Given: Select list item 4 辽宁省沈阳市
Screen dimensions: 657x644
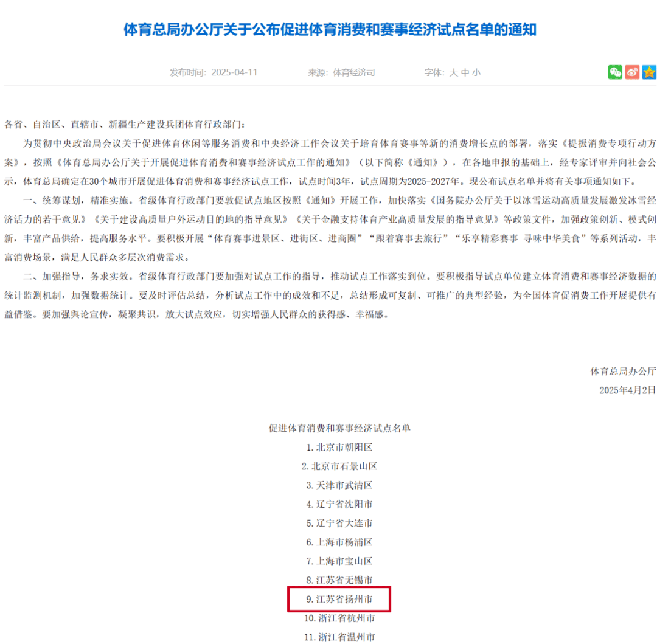Looking at the screenshot, I should (339, 504).
